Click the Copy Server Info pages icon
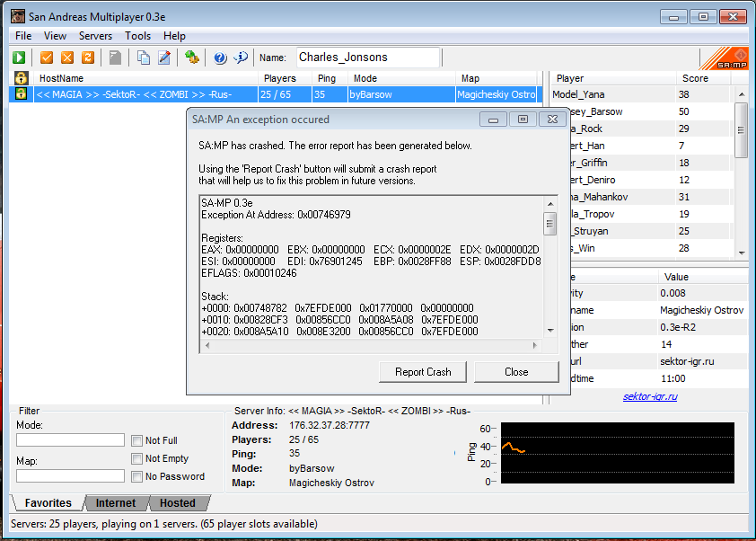Viewport: 756px width, 541px height. pyautogui.click(x=143, y=58)
